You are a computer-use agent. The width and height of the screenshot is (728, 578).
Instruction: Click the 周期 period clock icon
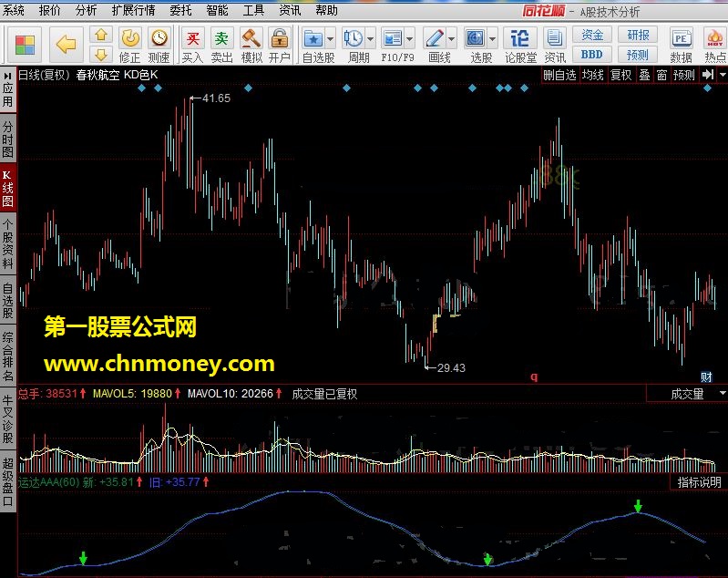[x=354, y=39]
